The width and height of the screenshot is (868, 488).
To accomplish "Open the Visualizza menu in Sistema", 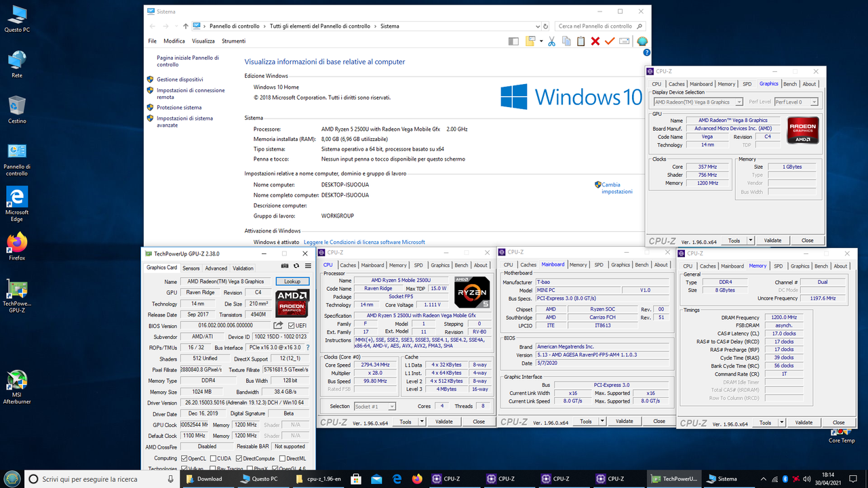I will click(x=203, y=41).
